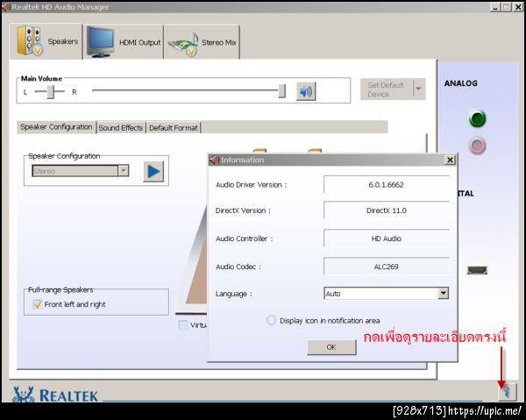526x420 pixels.
Task: Open the Stereo Mix tab
Action: click(202, 42)
